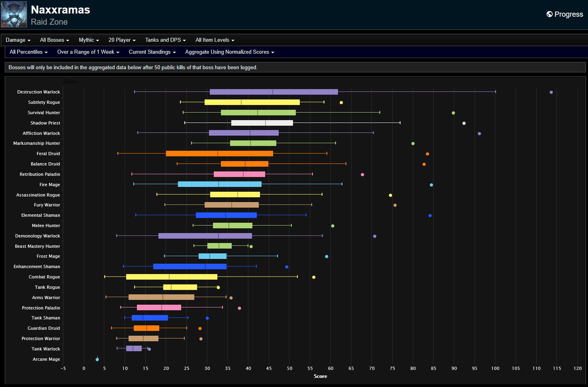Viewport: 588px width, 387px height.
Task: Click the Naxxramas raid zone icon
Action: click(x=14, y=14)
